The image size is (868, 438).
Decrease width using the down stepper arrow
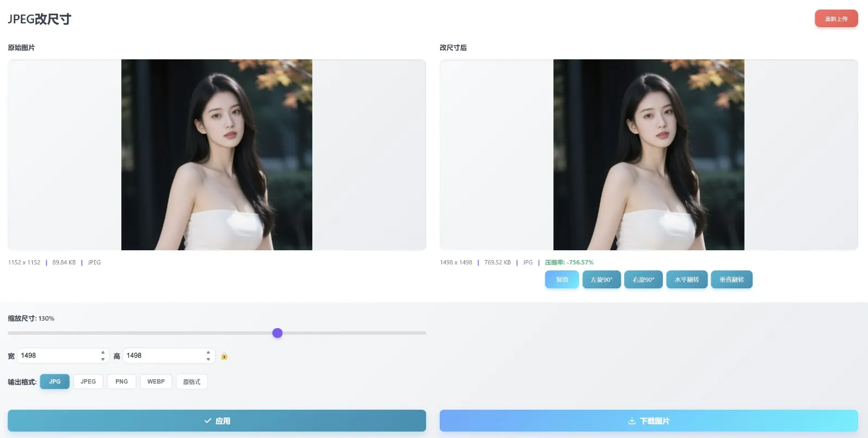103,359
